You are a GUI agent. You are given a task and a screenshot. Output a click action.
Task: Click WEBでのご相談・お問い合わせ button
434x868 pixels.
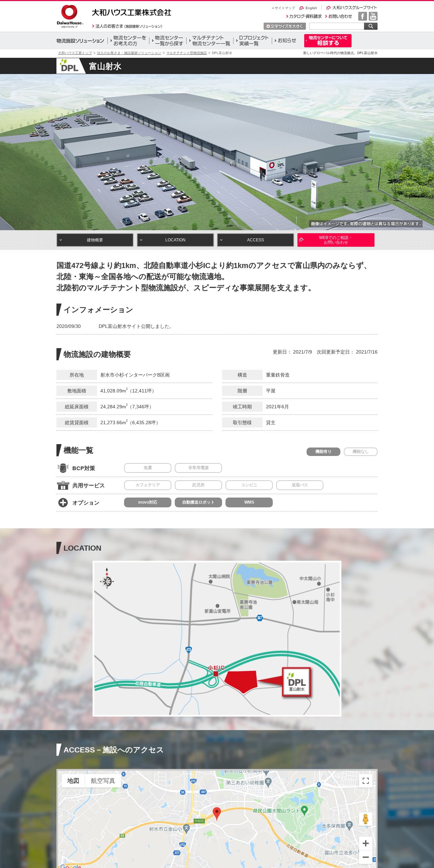(x=336, y=240)
